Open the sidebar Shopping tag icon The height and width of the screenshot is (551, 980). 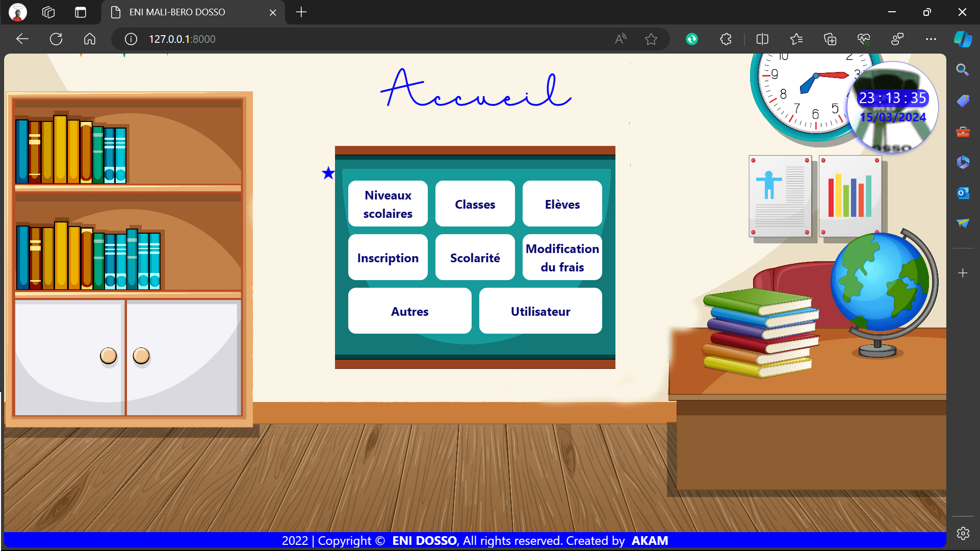(x=963, y=101)
